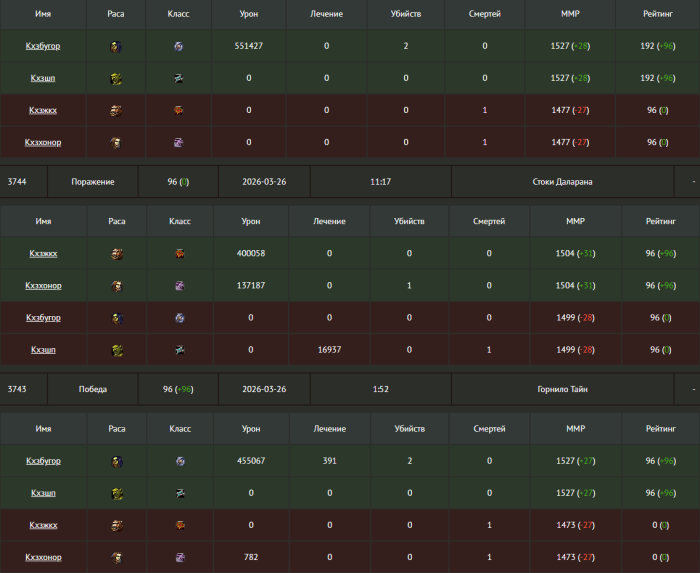Click race icon for Кхзшп with 16937 healing
This screenshot has height=573, width=700.
click(117, 350)
